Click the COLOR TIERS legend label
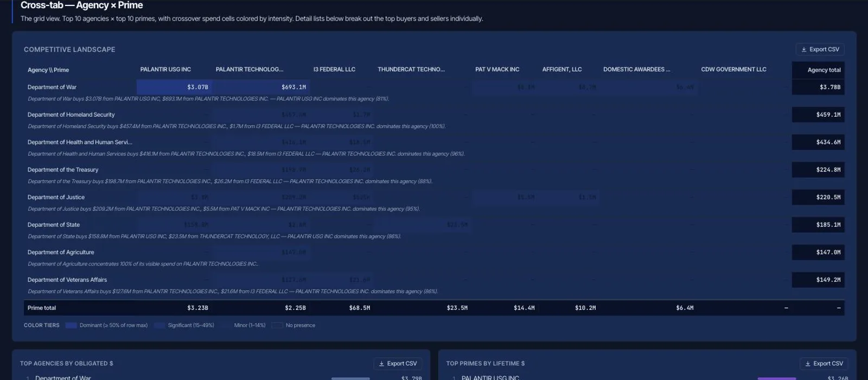The width and height of the screenshot is (868, 380). [42, 326]
